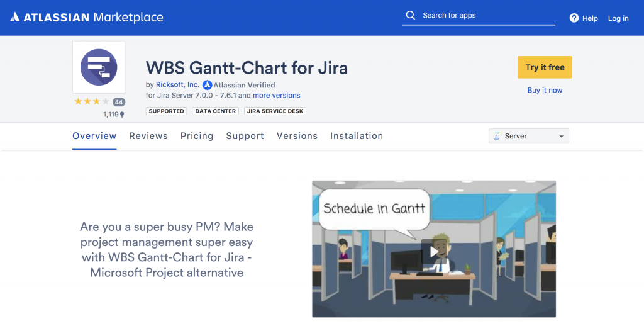Viewport: 644px width, 326px height.
Task: Play the Schedule in Gantt video
Action: point(434,251)
